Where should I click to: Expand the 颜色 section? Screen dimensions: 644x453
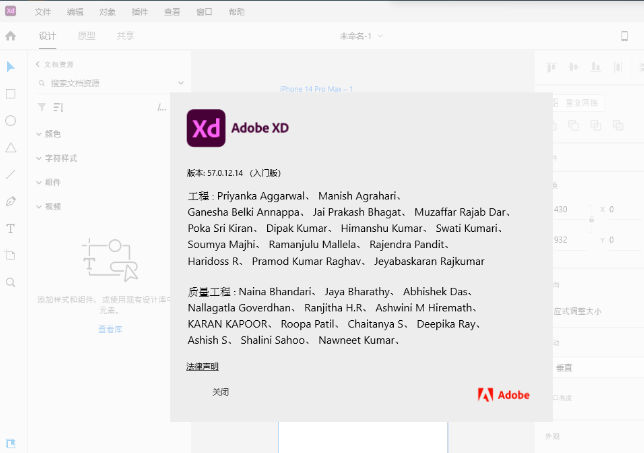pyautogui.click(x=52, y=134)
